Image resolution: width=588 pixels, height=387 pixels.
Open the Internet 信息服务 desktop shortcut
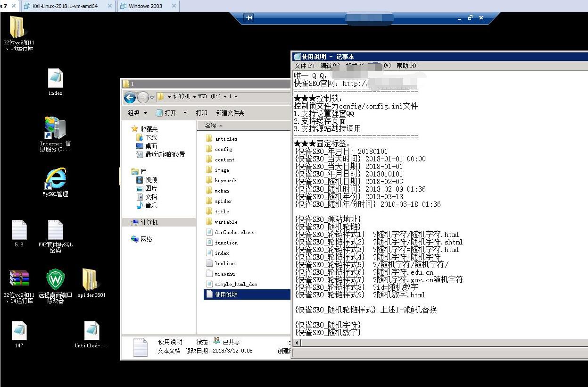click(55, 134)
